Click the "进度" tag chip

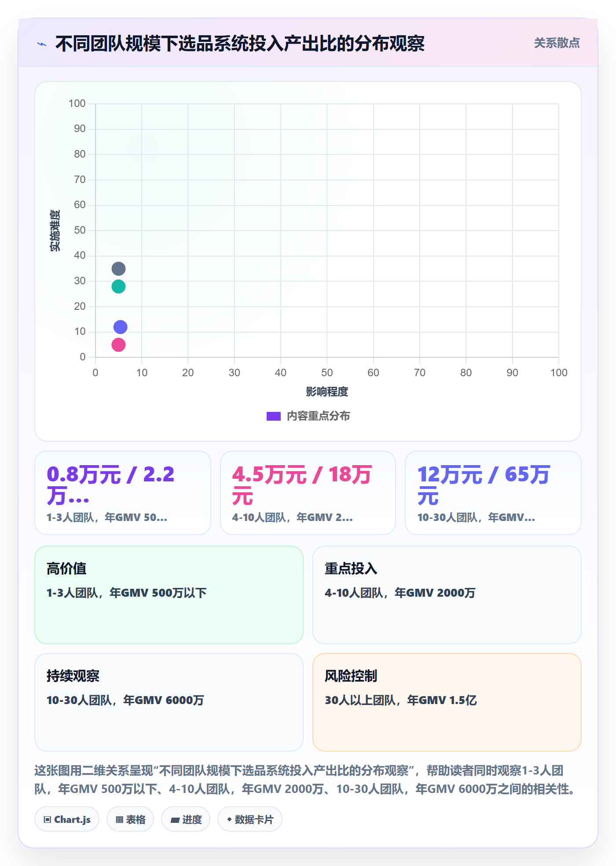(186, 819)
